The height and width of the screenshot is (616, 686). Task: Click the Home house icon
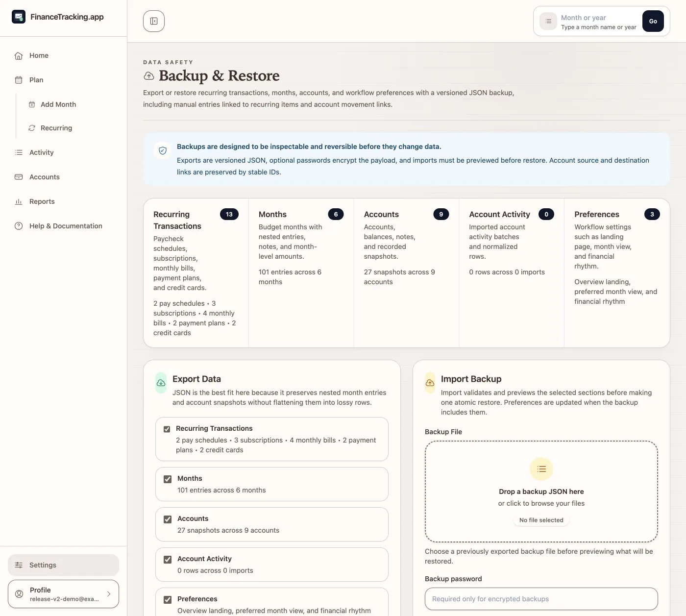click(19, 55)
